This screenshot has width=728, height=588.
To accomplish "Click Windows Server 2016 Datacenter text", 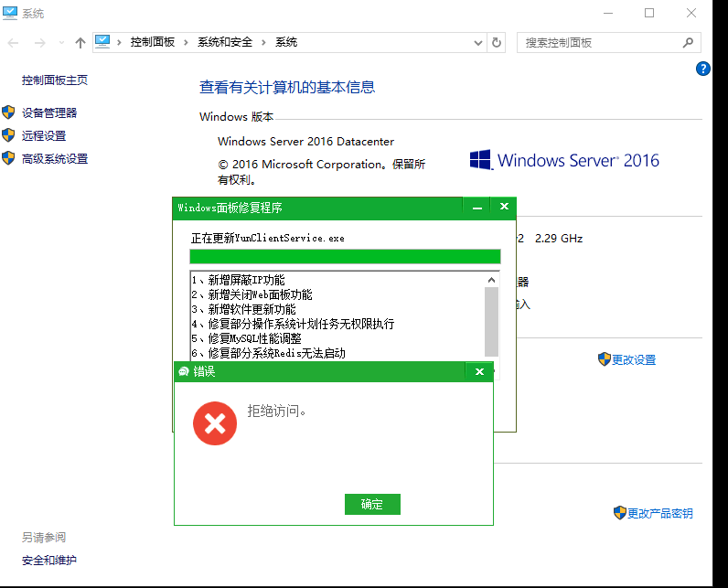I will 306,141.
